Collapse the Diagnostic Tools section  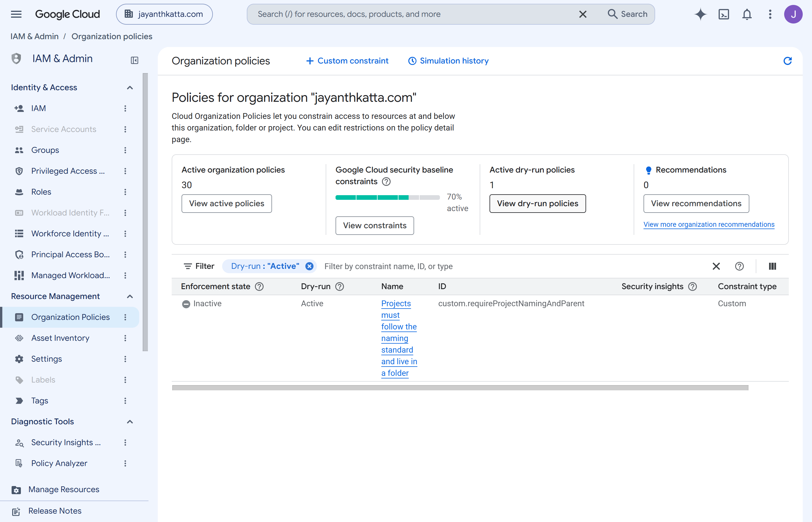[x=130, y=421]
